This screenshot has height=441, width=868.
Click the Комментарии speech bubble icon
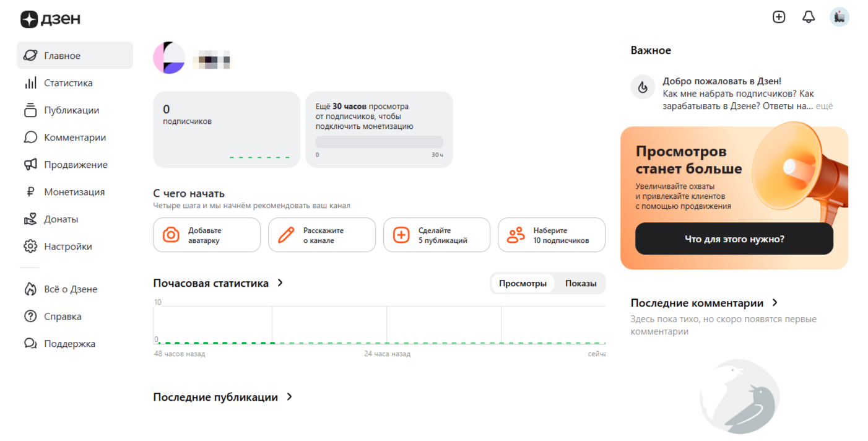30,138
